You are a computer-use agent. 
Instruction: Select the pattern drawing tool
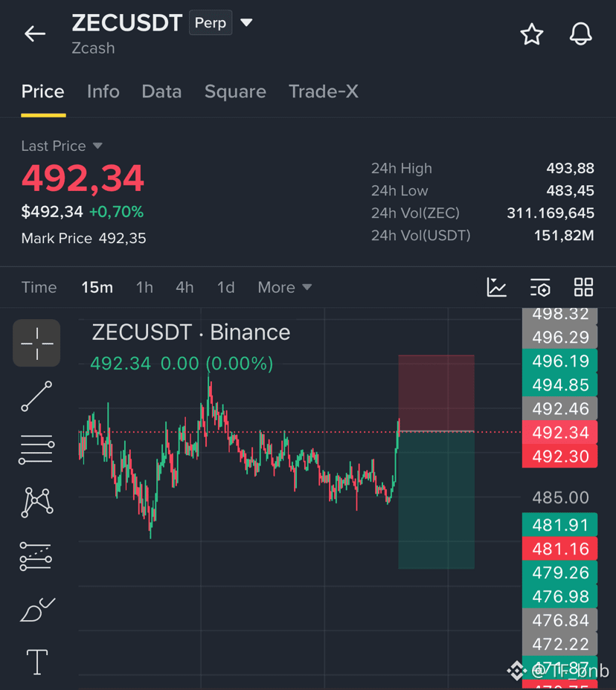[37, 502]
